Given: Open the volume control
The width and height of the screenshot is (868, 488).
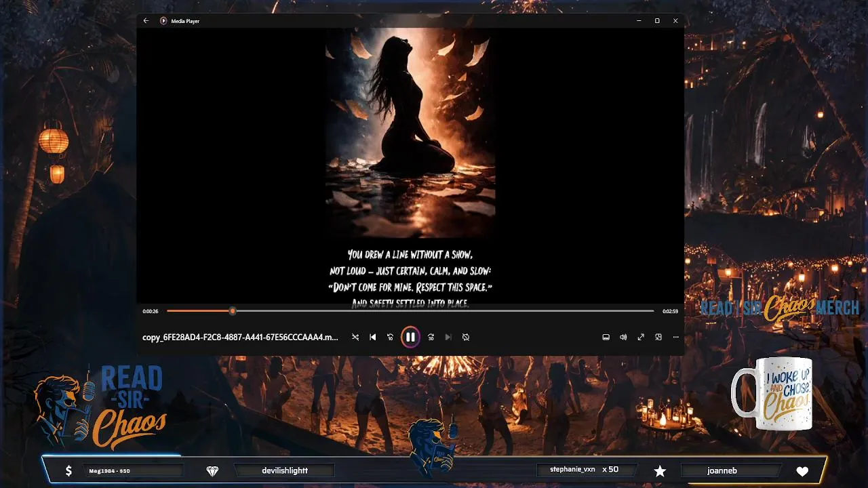Looking at the screenshot, I should [x=623, y=337].
